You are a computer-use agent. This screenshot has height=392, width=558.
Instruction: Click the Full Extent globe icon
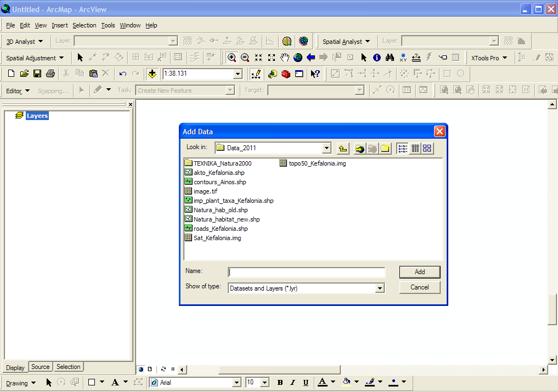pos(298,58)
